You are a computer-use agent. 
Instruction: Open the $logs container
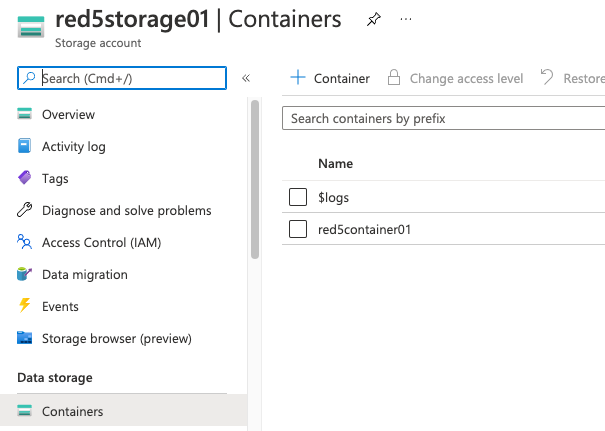[333, 198]
